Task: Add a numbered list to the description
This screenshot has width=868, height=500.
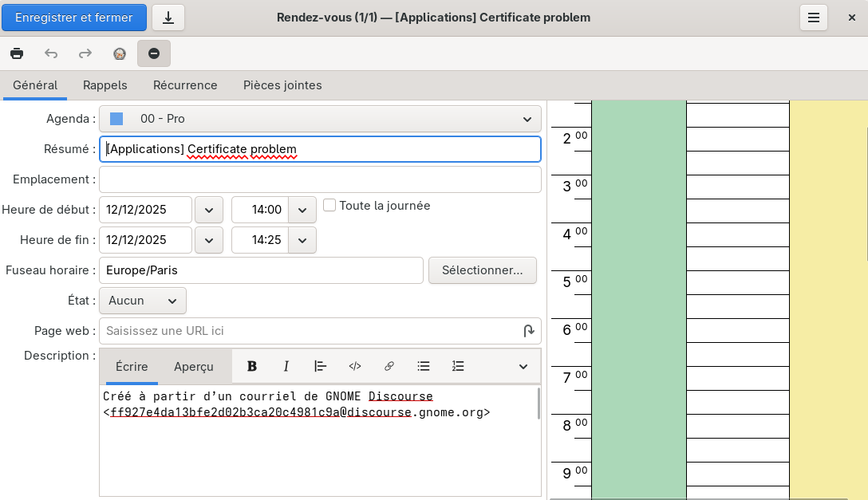Action: coord(458,366)
